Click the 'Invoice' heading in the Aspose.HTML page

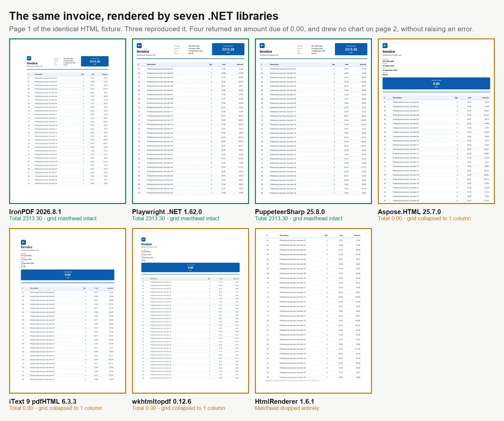point(389,51)
